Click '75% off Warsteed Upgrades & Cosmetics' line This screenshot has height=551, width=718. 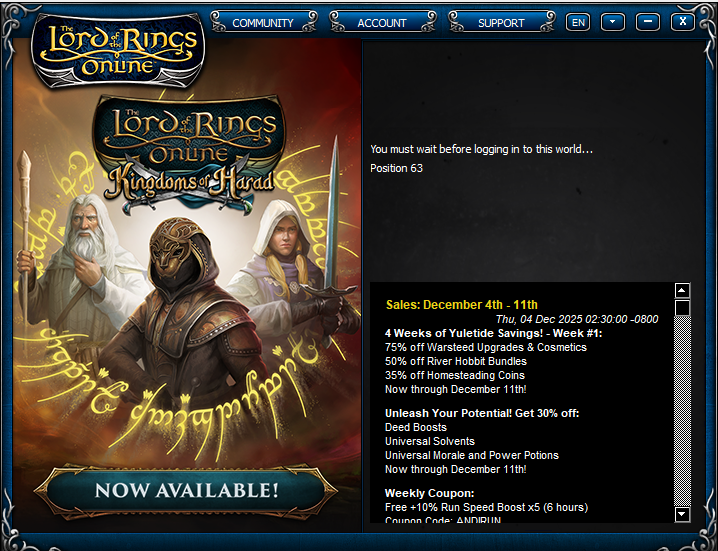[486, 347]
